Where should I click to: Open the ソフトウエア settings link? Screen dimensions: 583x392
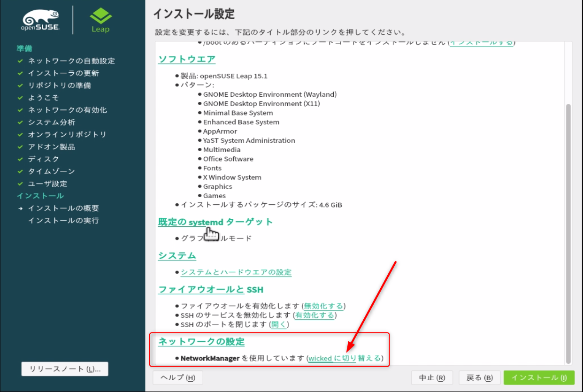pos(187,59)
